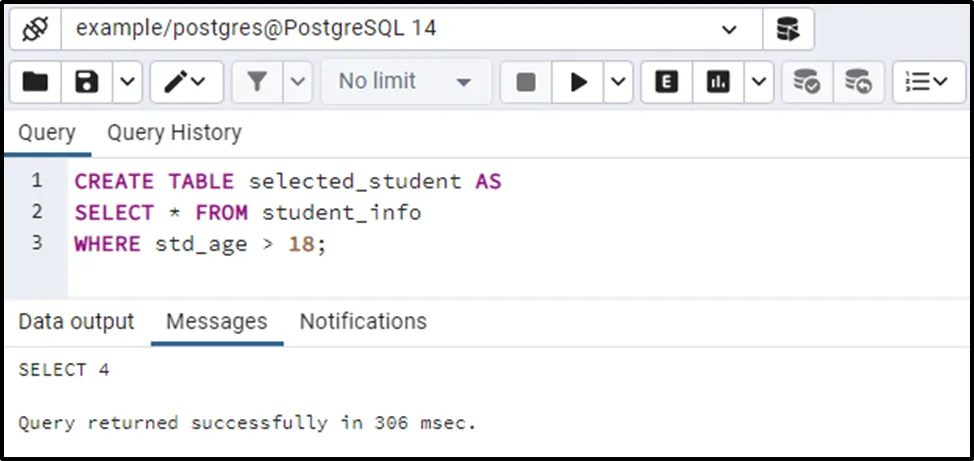Open file with the folder icon
Screen dimensions: 974x461
point(35,82)
